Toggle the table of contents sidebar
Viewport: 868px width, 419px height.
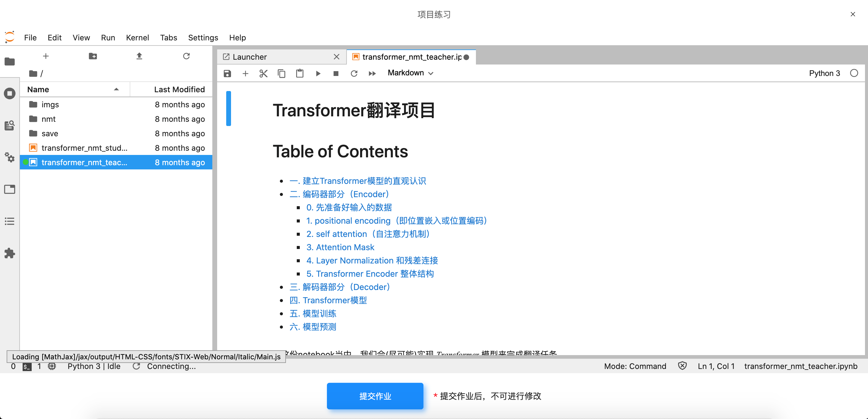[x=9, y=221]
